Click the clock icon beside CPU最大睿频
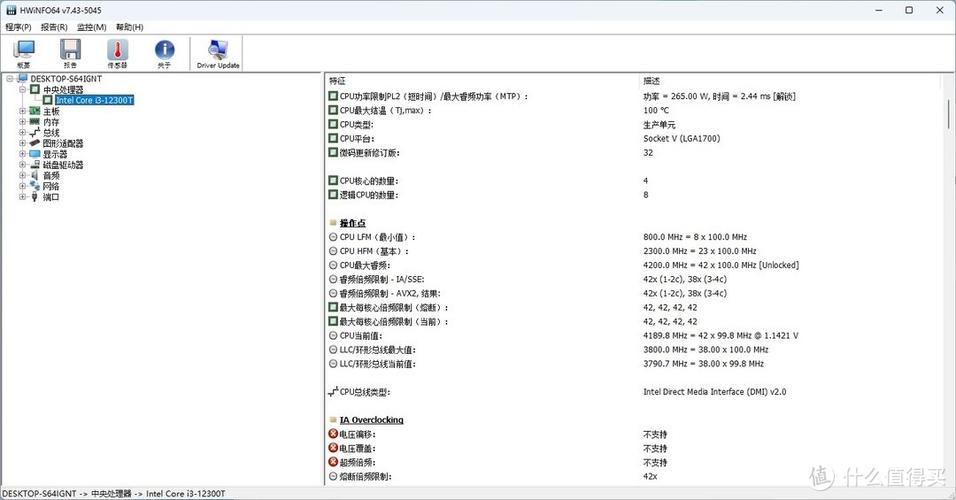The image size is (956, 500). pyautogui.click(x=333, y=265)
